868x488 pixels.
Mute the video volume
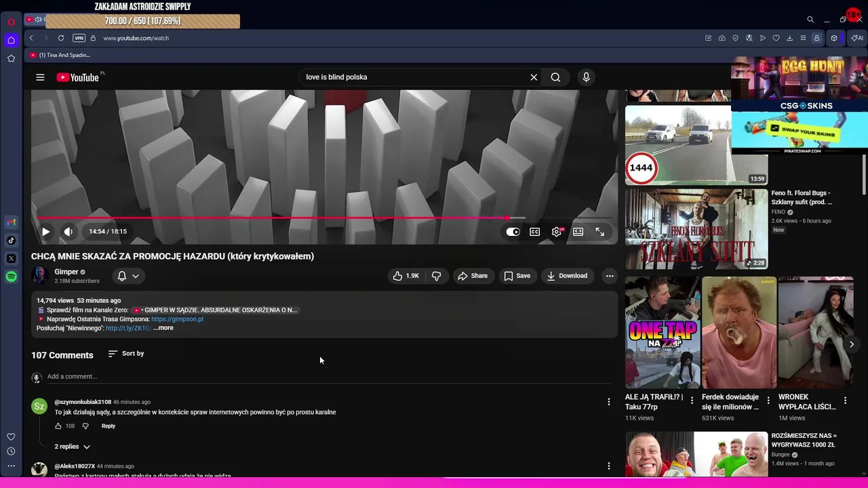click(68, 232)
